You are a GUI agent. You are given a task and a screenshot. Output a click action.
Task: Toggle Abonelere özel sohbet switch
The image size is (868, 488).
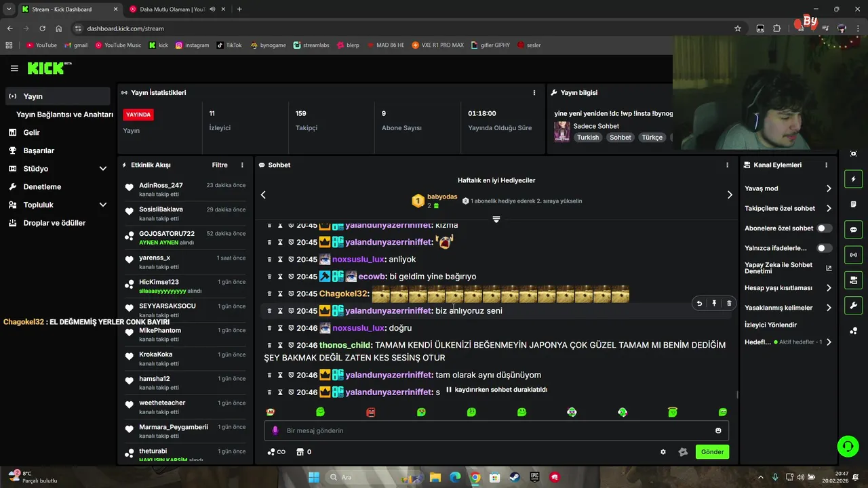824,228
